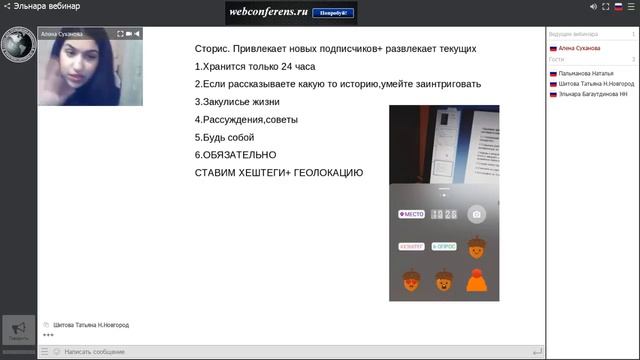Open the chat options list icon
Viewport: 640px width, 360px height.
(44, 351)
